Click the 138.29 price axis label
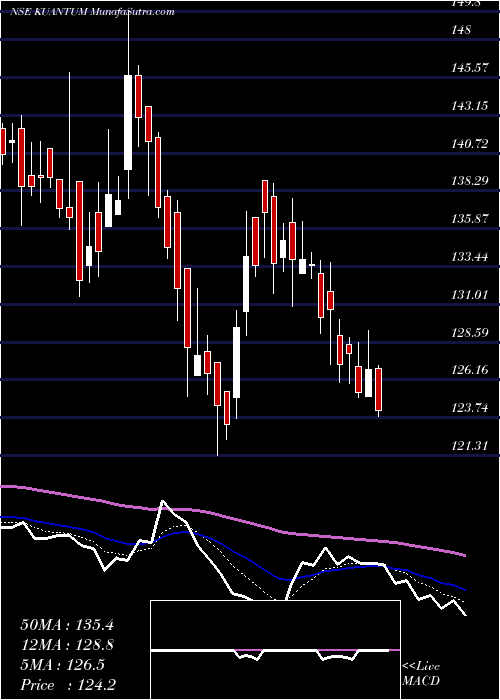Viewport: 500px width, 700px height. pos(470,182)
